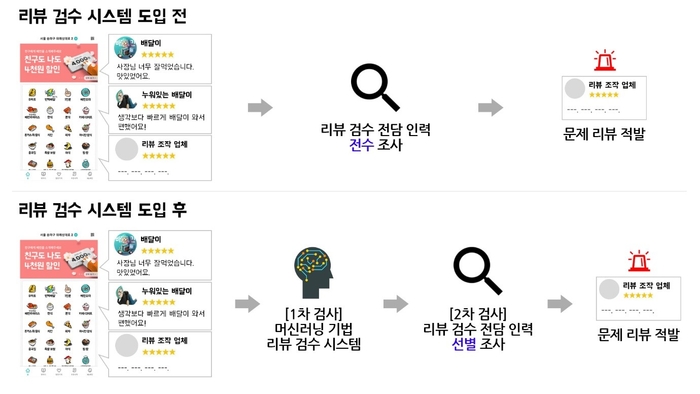This screenshot has height=394, width=700.
Task: Click 누워있는 배달이 avatar in 도입 후 review
Action: [126, 295]
